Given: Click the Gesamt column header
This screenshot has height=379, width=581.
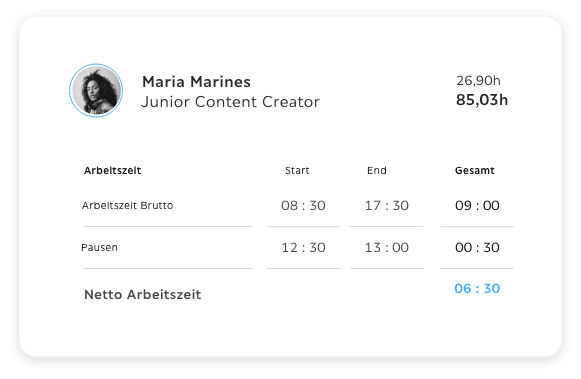Looking at the screenshot, I should click(475, 170).
